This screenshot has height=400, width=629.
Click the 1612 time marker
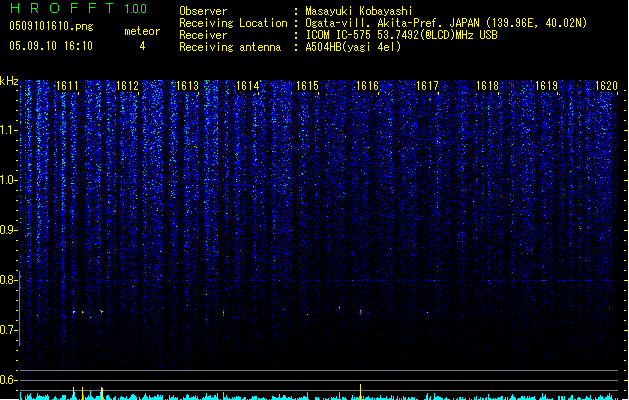coord(127,86)
